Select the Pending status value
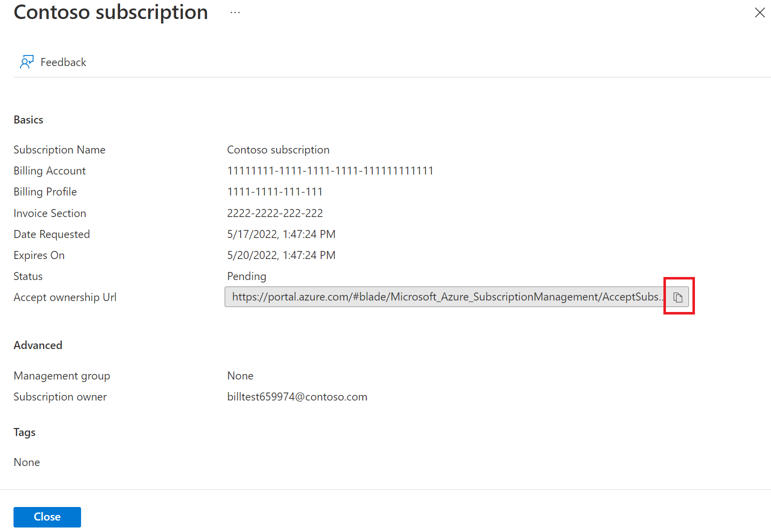The height and width of the screenshot is (532, 771). coord(247,276)
